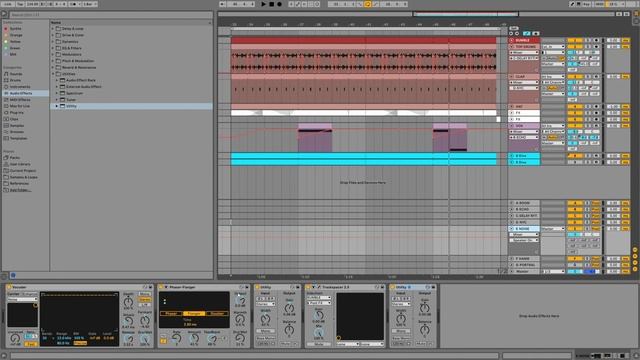Toggle the RUMBLE track activator button
Image resolution: width=640 pixels, height=360 pixels.
coord(575,40)
